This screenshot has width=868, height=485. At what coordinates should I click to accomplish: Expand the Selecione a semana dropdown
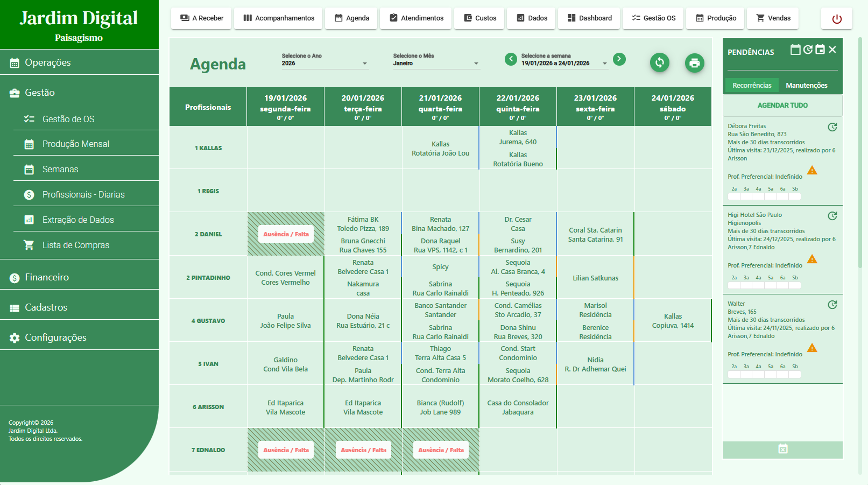click(x=564, y=64)
